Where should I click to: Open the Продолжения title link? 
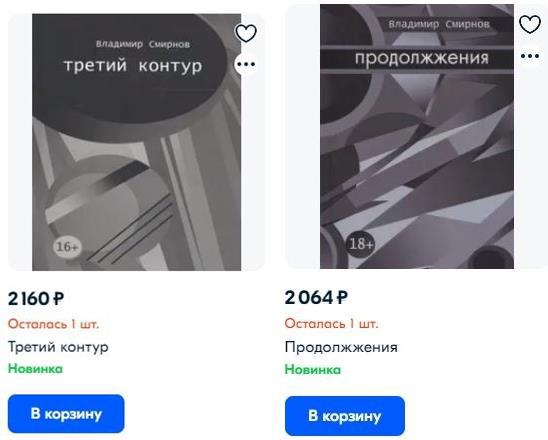tap(341, 347)
